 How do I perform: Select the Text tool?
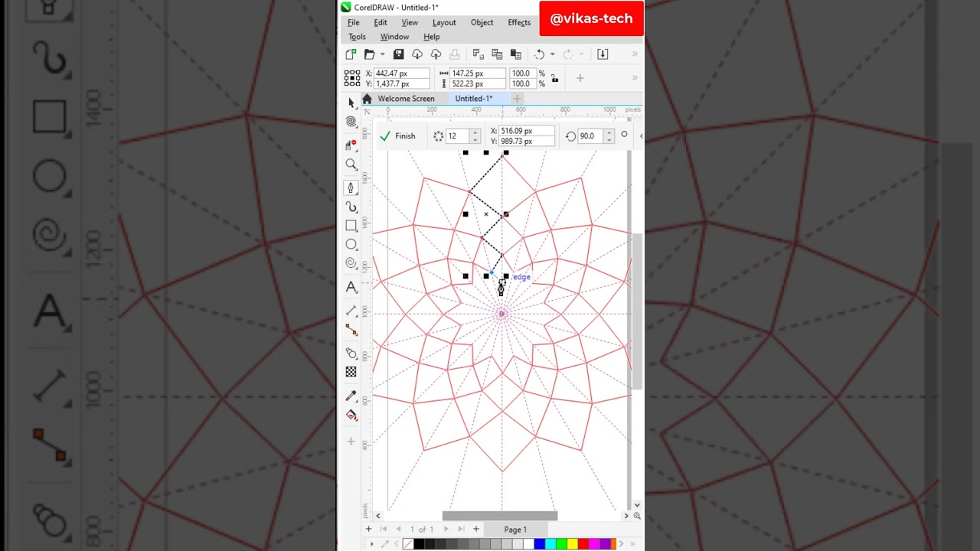351,288
